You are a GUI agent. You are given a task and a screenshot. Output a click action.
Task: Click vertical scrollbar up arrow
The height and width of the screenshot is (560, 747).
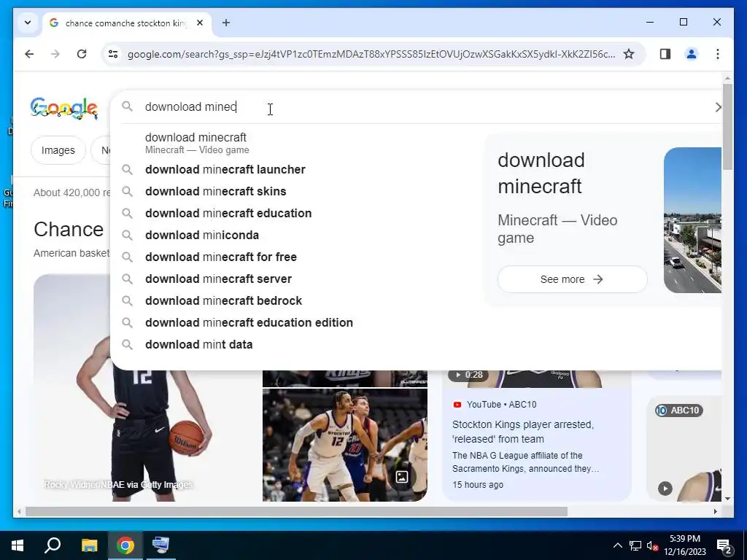[727, 77]
